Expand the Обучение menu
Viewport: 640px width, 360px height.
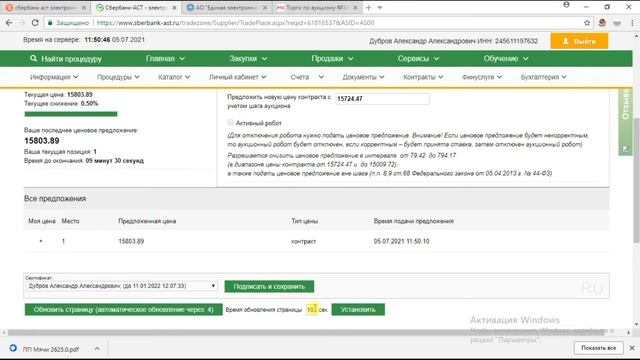coord(506,58)
